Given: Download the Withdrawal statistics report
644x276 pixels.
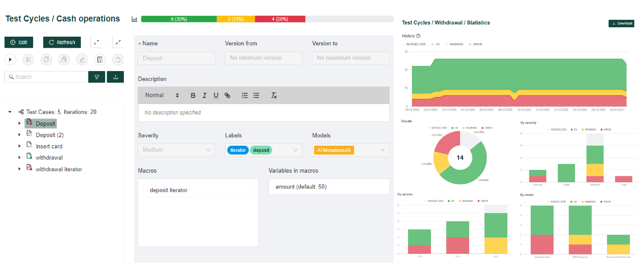Looking at the screenshot, I should point(621,23).
